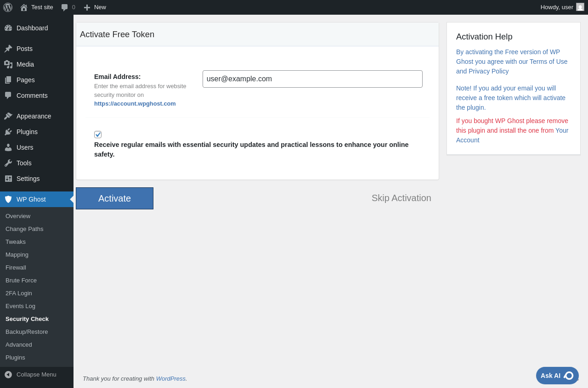Go to Brute Force submenu item
Viewport: 588px width, 388px height.
[21, 280]
